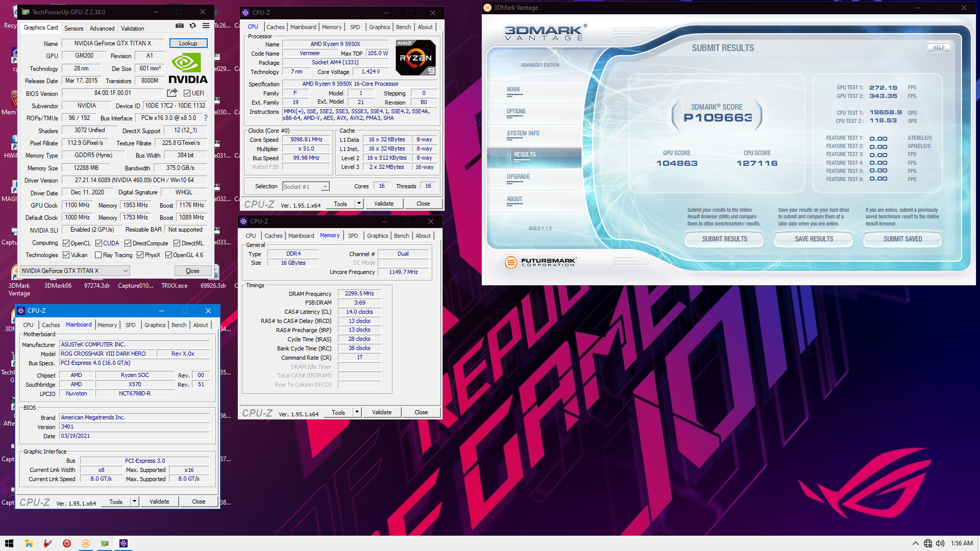Click the HELP button in 3DMark Vantage

(939, 47)
